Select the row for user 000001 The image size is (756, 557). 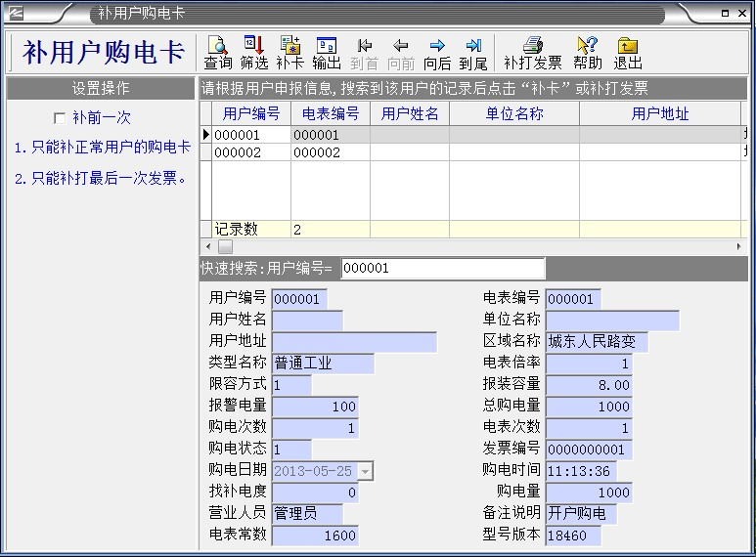250,135
